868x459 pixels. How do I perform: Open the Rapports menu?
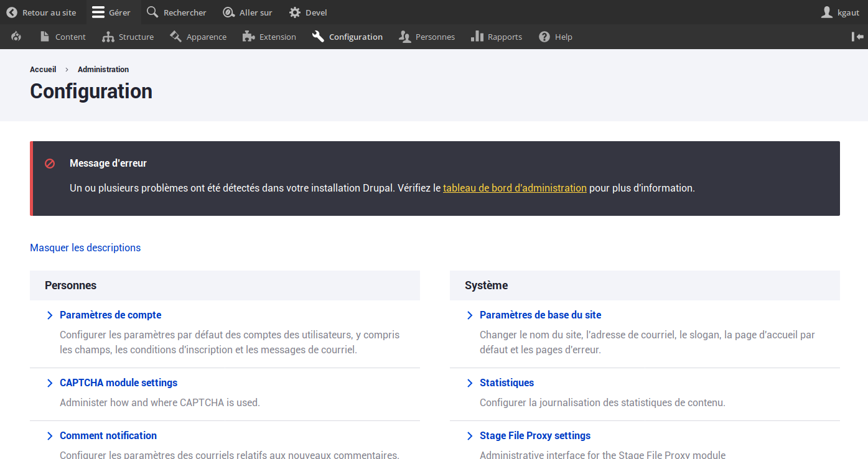click(497, 37)
